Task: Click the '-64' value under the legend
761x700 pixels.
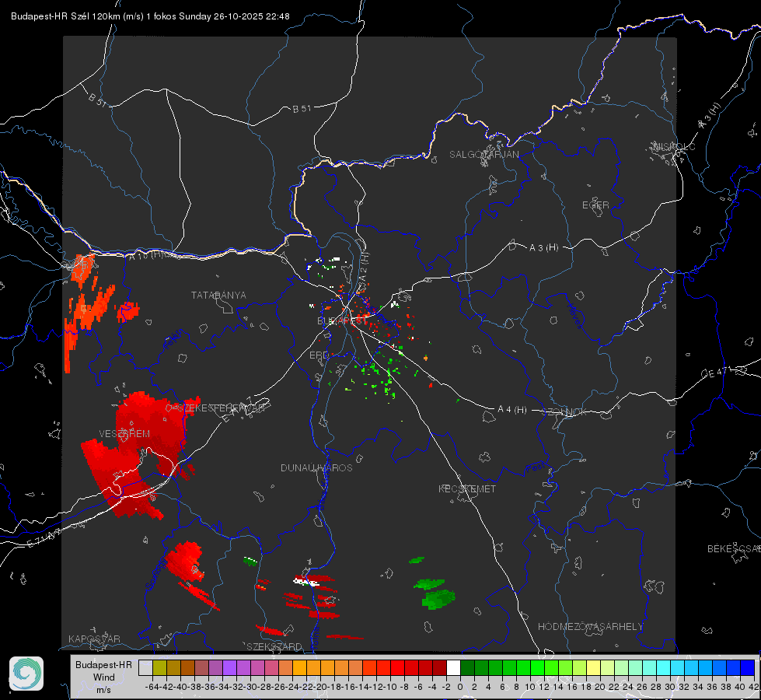Action: [x=152, y=687]
